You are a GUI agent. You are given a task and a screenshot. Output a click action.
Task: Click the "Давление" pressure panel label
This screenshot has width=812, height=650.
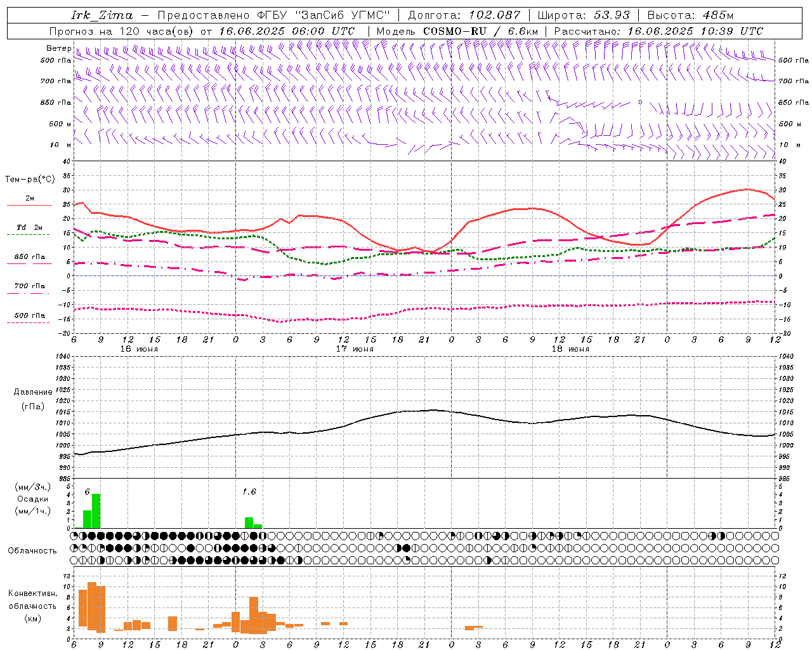pos(33,392)
